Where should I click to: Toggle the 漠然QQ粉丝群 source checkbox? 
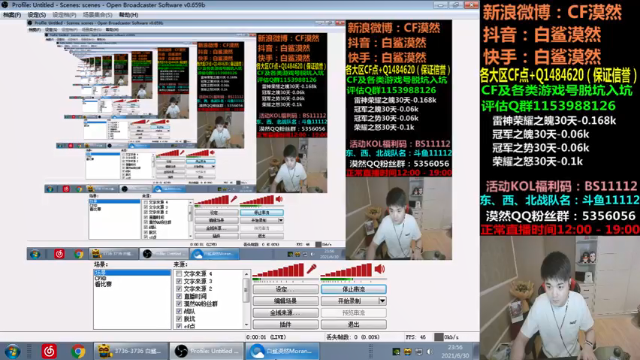179,304
